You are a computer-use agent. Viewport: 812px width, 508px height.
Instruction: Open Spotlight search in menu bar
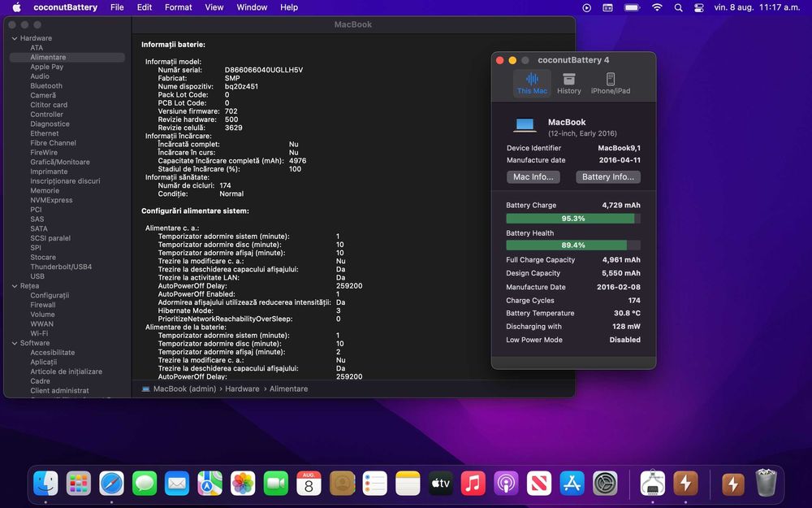point(678,7)
